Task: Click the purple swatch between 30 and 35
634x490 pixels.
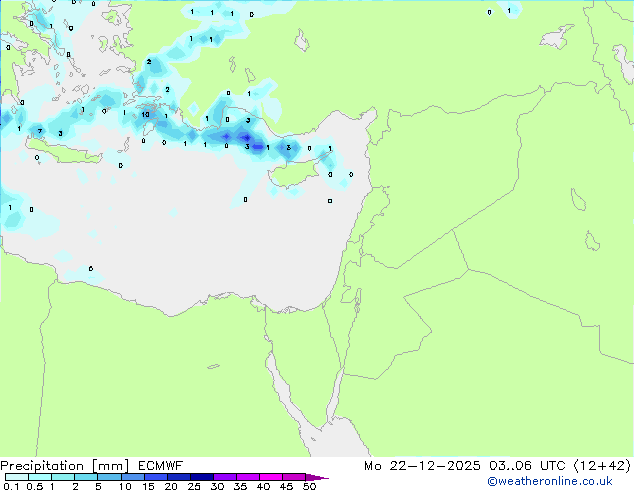Action: click(x=225, y=477)
